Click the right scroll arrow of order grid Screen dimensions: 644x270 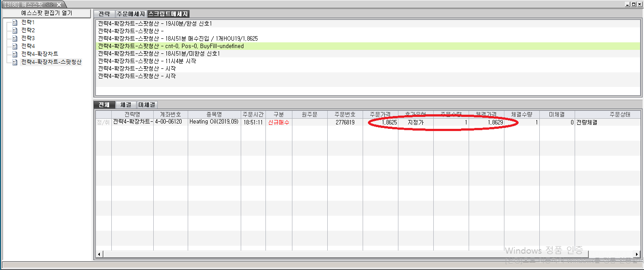point(637,254)
